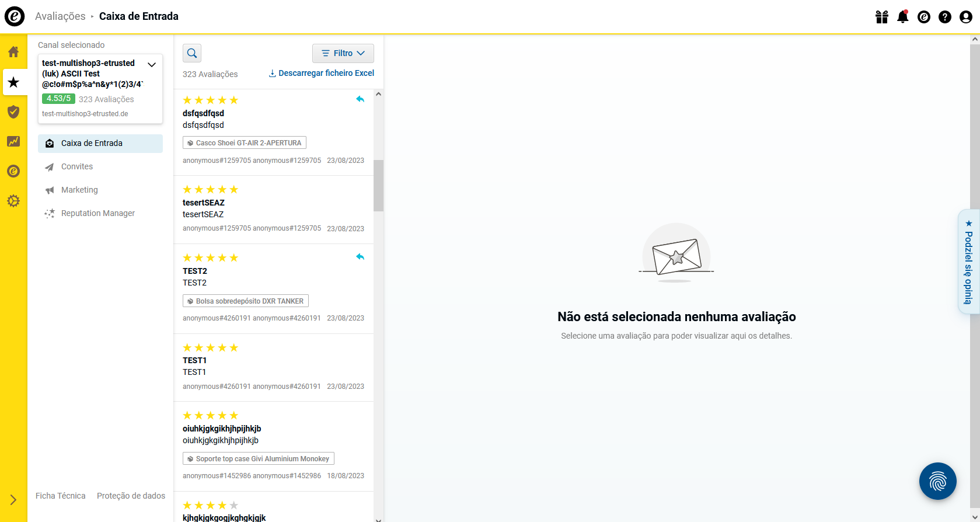Image resolution: width=980 pixels, height=522 pixels.
Task: Click the page scrollbar up arrow
Action: [x=975, y=39]
